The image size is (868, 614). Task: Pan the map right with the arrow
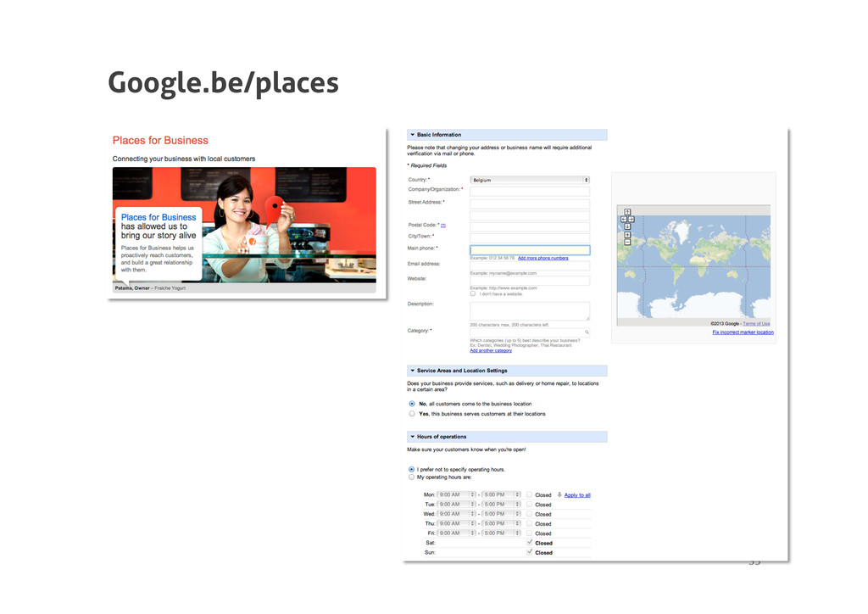click(631, 220)
